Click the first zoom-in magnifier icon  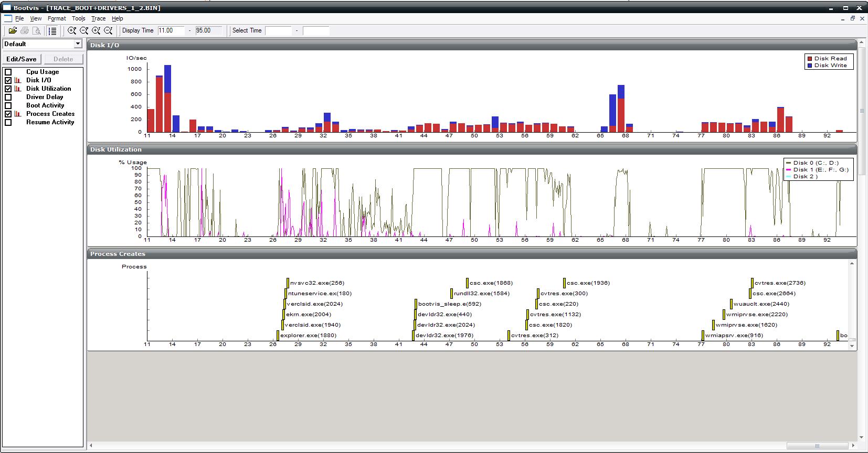click(72, 31)
